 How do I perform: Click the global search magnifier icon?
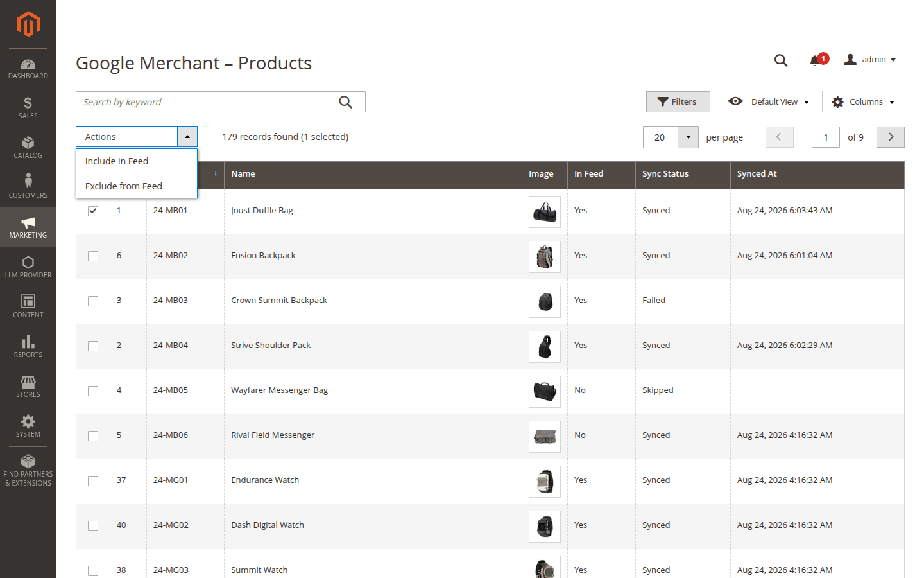[781, 60]
